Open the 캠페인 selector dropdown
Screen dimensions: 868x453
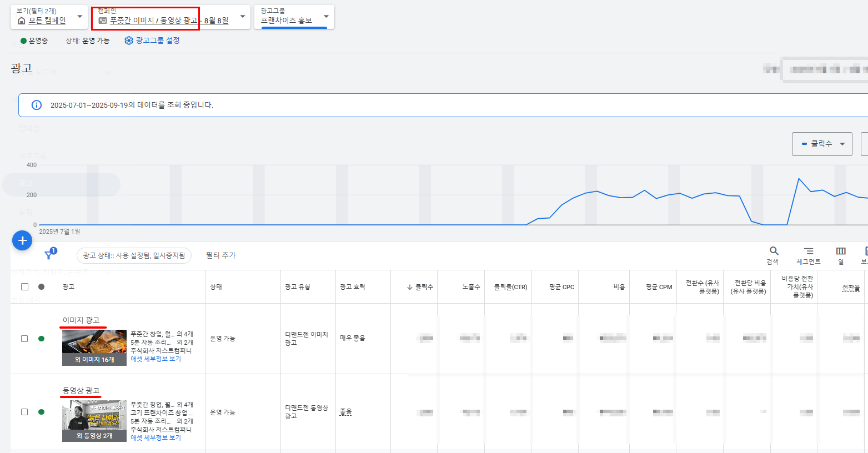tap(170, 17)
